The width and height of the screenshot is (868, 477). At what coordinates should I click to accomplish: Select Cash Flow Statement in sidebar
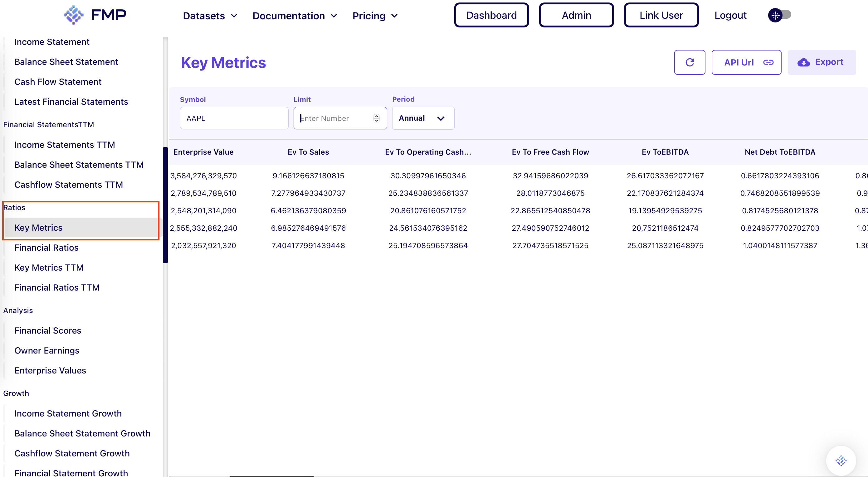click(58, 82)
